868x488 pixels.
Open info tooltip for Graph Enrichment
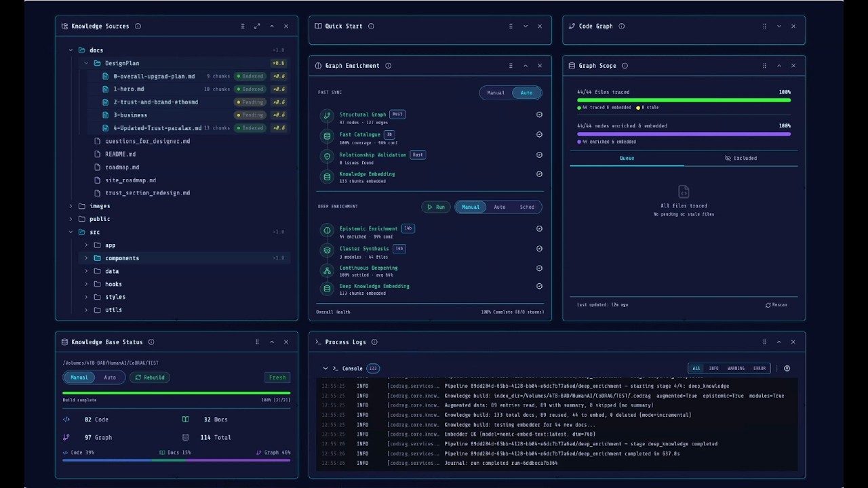click(x=388, y=66)
